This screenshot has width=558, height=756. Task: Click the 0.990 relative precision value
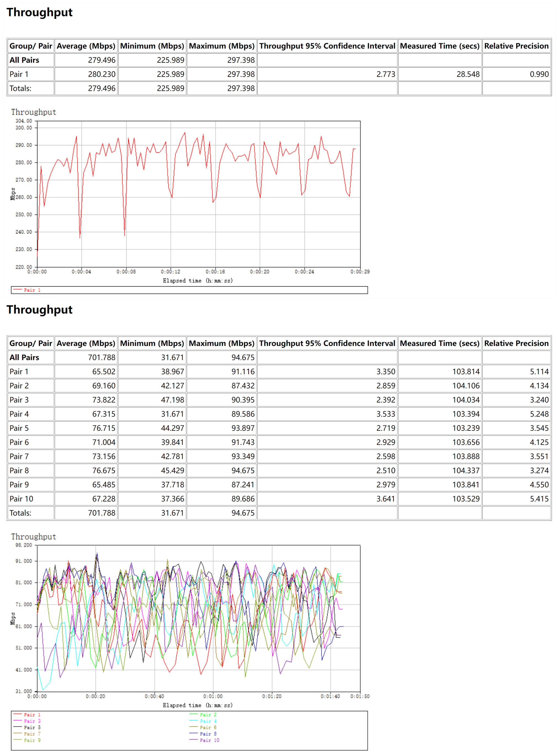tap(539, 74)
